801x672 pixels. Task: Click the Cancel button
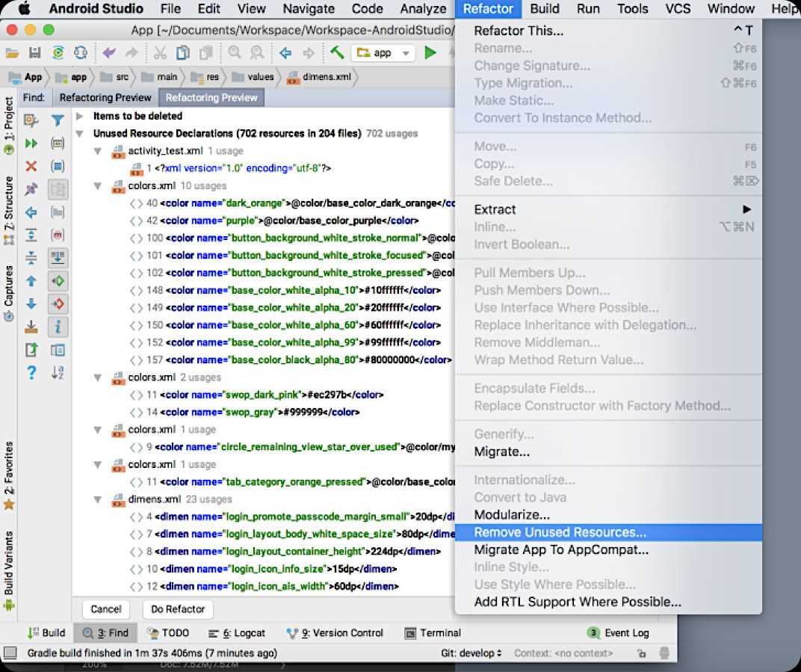pos(106,609)
